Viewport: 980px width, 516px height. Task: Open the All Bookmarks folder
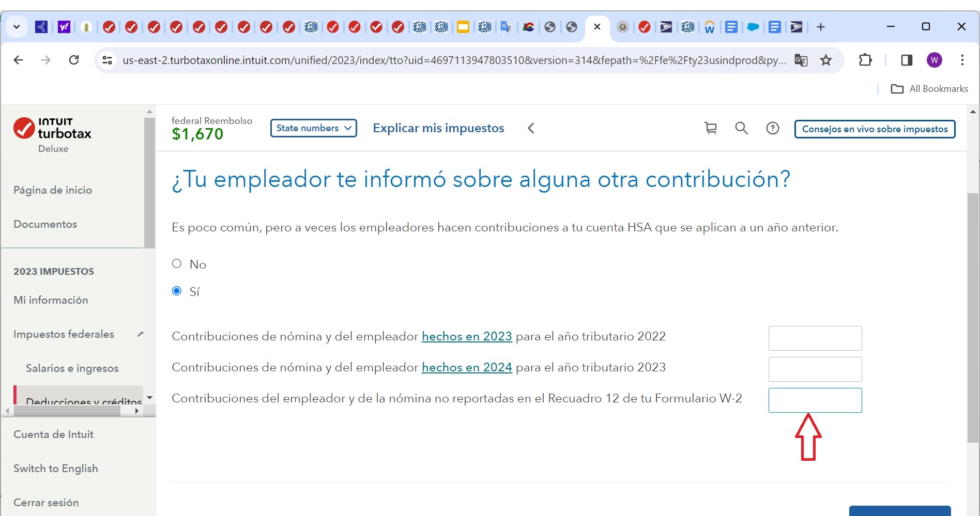coord(929,89)
